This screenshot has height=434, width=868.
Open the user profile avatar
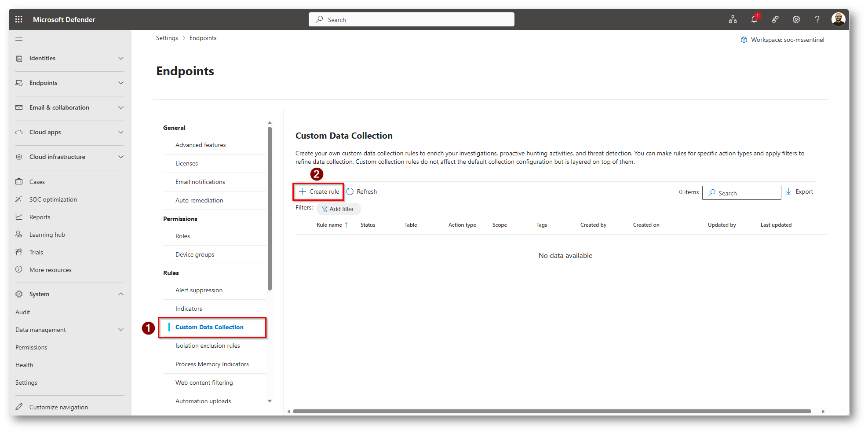click(838, 19)
